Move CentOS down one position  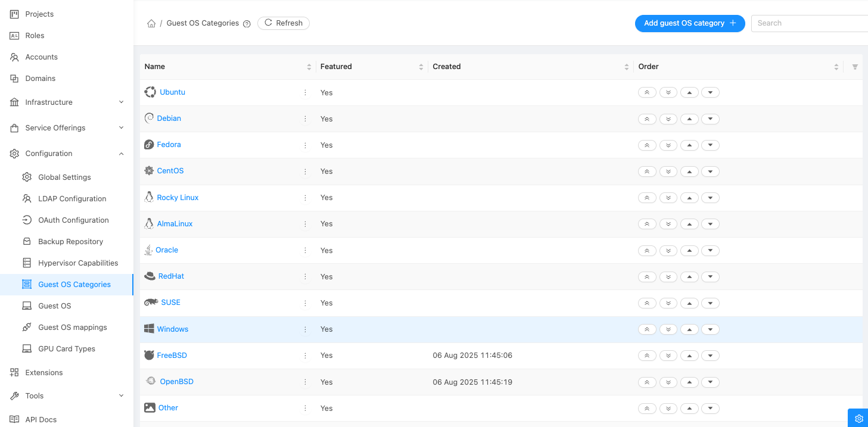coord(710,171)
